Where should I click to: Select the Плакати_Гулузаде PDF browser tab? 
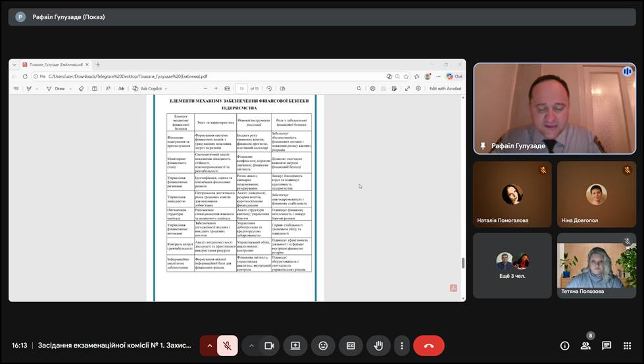54,65
